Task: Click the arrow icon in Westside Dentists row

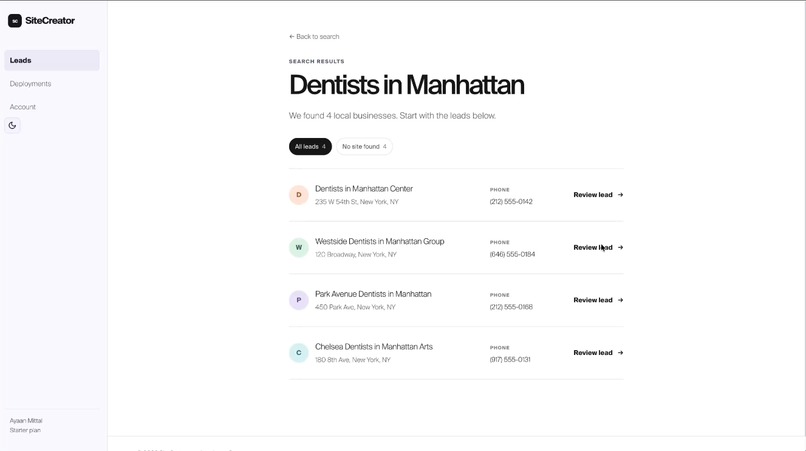Action: 620,247
